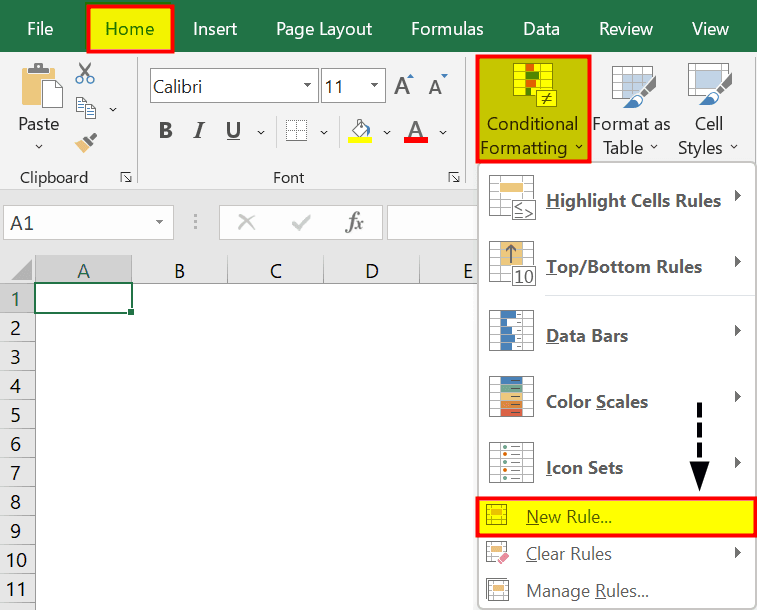
Task: Open the View tab
Action: (x=710, y=29)
